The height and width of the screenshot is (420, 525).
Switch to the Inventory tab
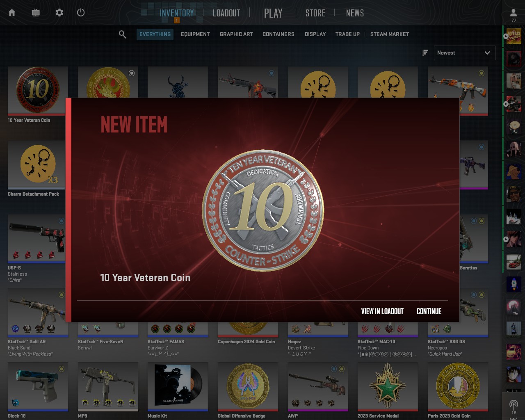tap(177, 13)
